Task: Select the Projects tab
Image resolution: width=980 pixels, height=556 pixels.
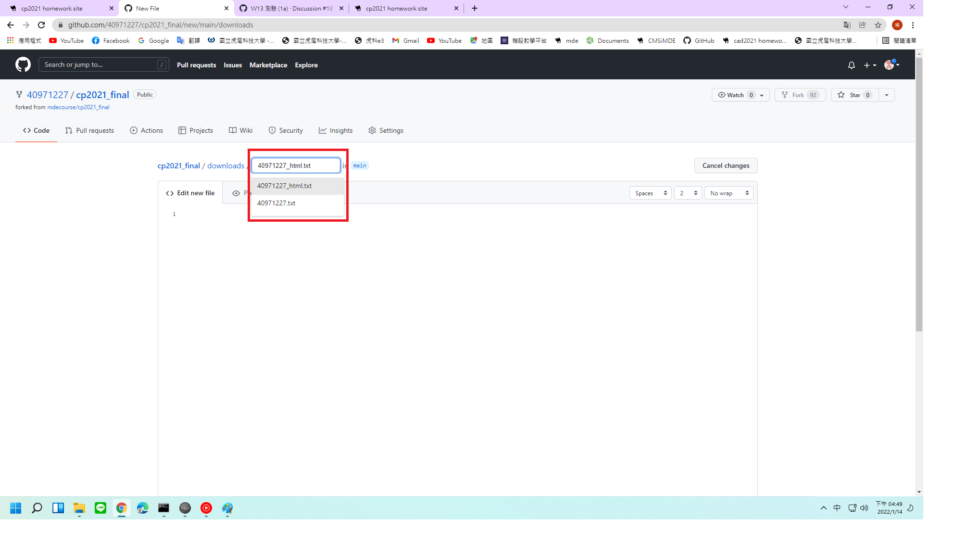Action: (x=196, y=130)
